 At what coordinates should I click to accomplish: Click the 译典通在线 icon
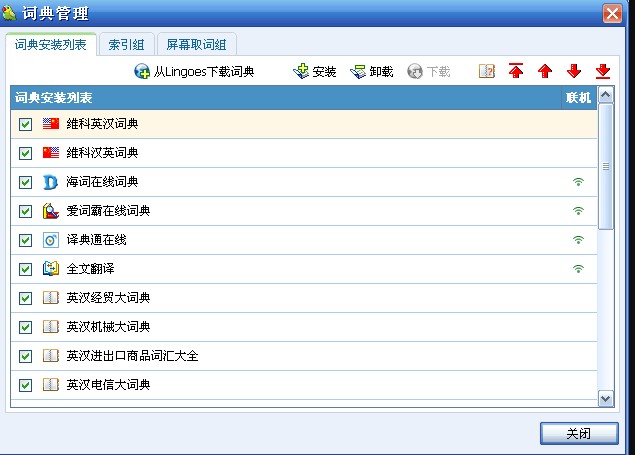pos(51,240)
